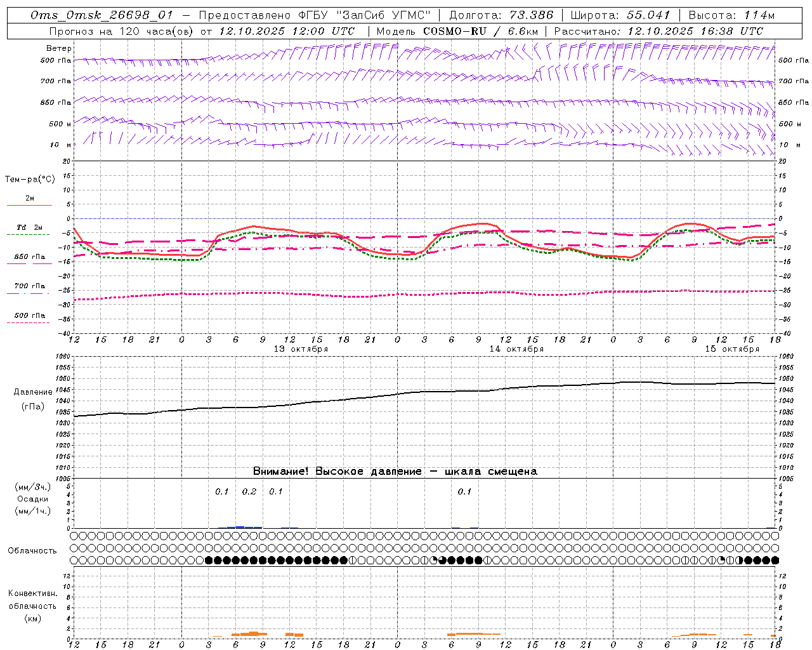The width and height of the screenshot is (812, 650).
Task: Click the Ветер wind panel label
Action: coord(59,48)
